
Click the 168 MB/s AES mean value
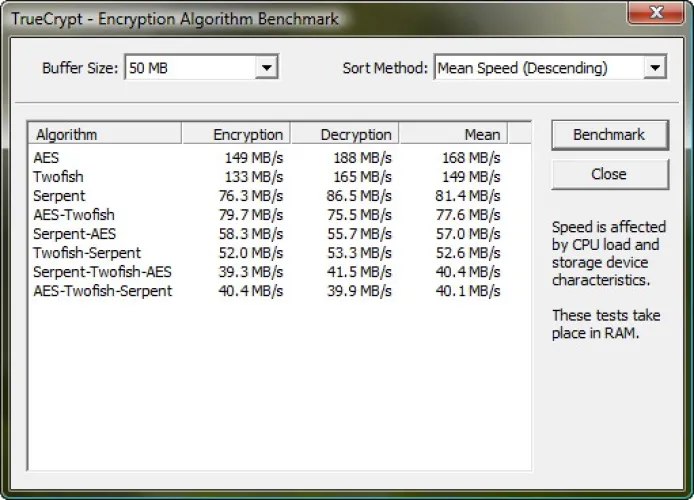(x=471, y=158)
